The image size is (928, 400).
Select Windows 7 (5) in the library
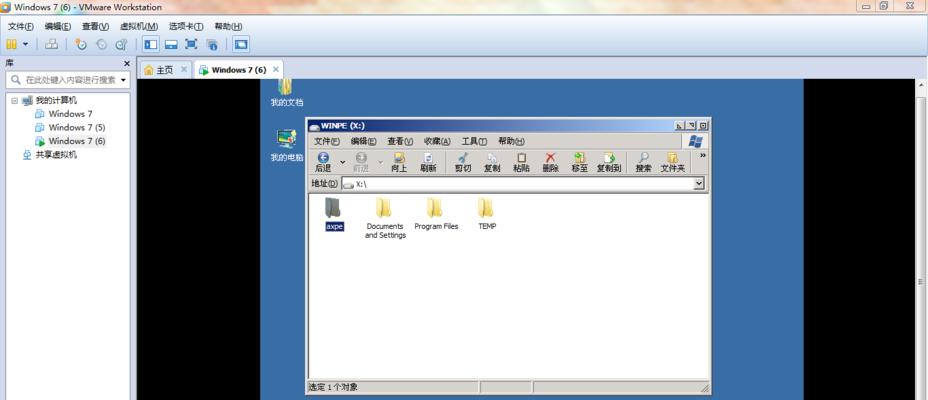[x=77, y=127]
